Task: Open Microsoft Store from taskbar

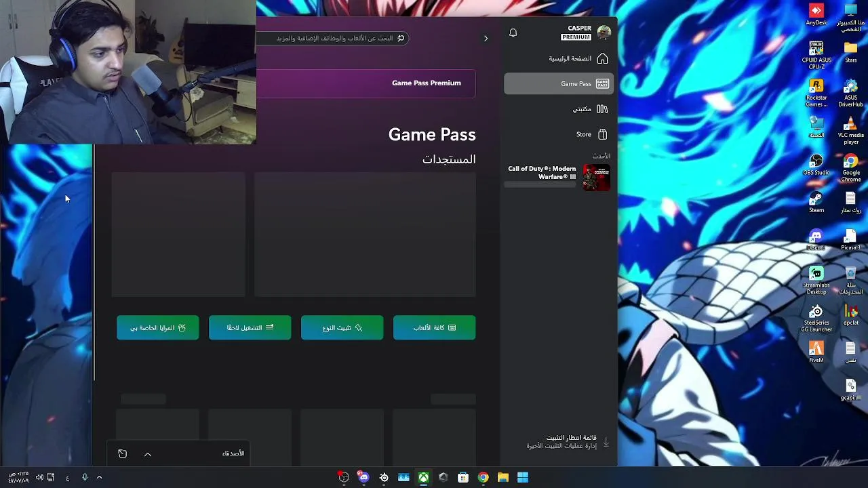Action: click(463, 478)
